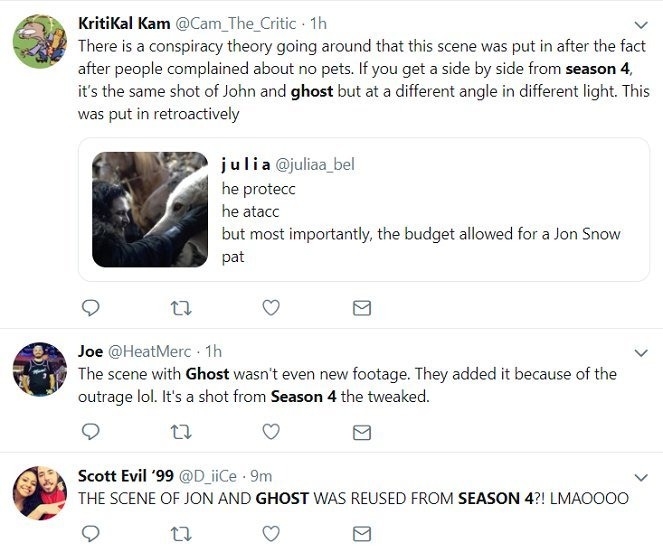This screenshot has height=552, width=663.
Task: Expand the chevron menu on Joe's tweet
Action: [641, 353]
